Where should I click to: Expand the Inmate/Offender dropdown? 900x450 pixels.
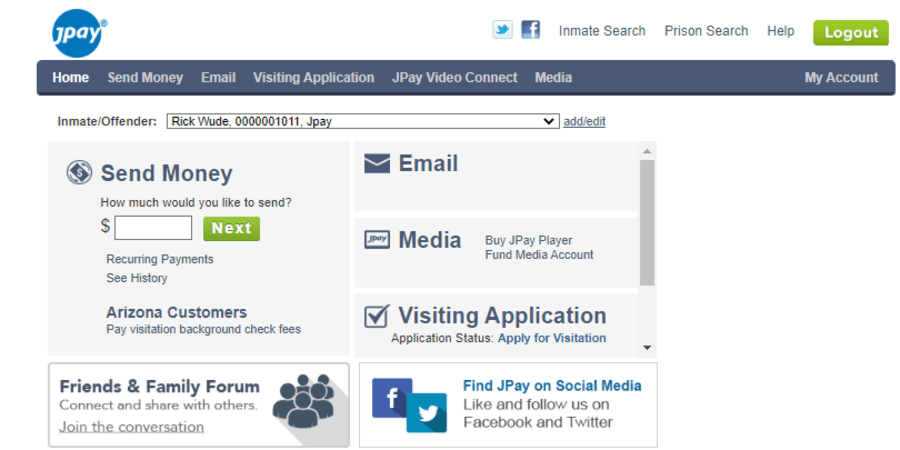point(362,122)
